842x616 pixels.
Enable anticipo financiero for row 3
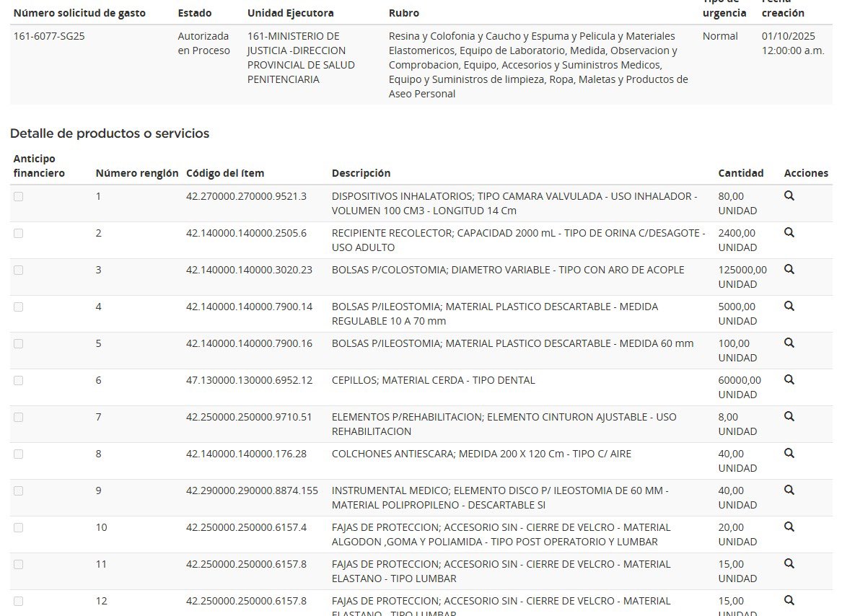(18, 270)
